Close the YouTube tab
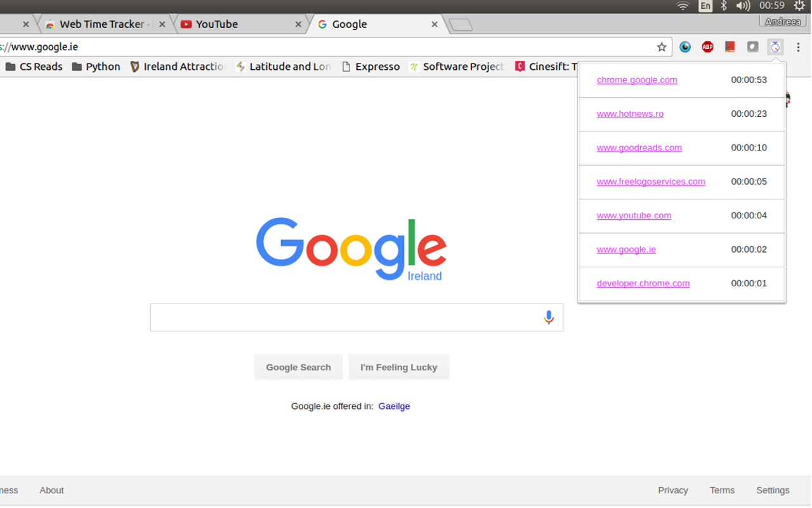 (298, 24)
